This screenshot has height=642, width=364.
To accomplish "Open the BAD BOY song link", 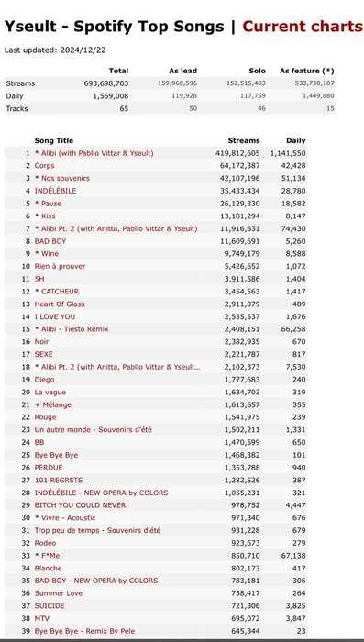I will click(50, 241).
